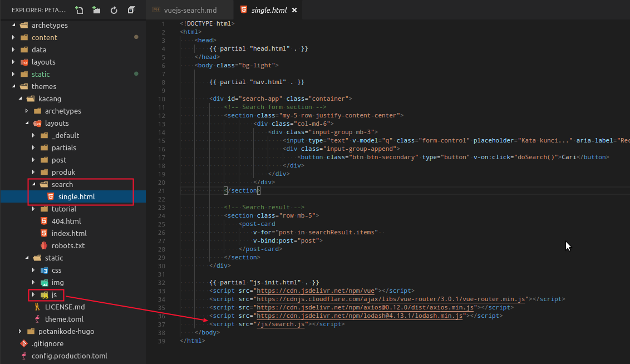The width and height of the screenshot is (630, 364).
Task: Open index.html in the layouts folder
Action: coord(69,233)
